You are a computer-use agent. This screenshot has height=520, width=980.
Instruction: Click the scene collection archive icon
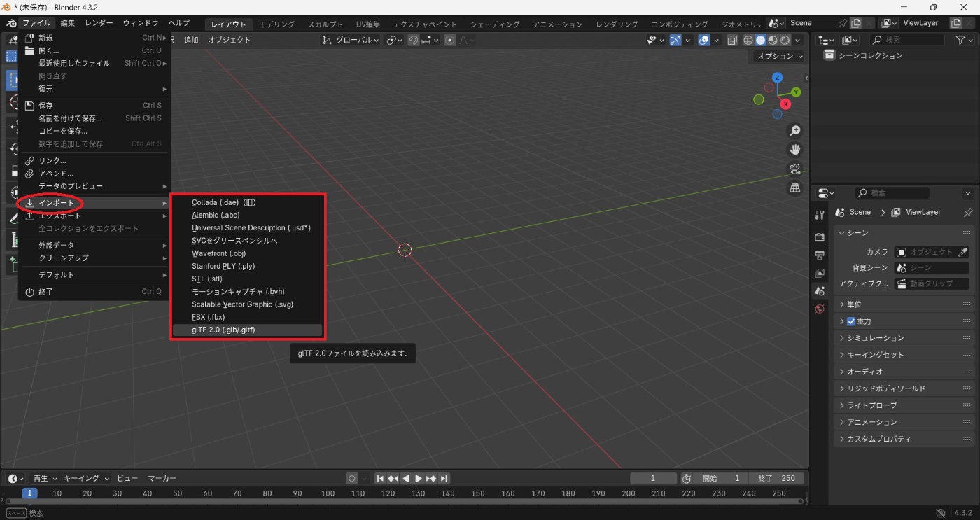point(829,55)
